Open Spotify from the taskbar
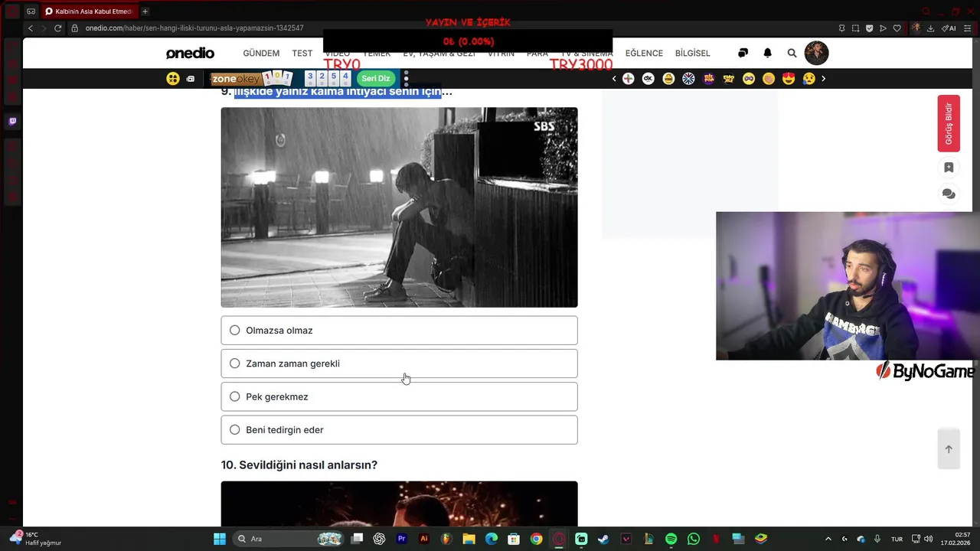Image resolution: width=980 pixels, height=551 pixels. pyautogui.click(x=671, y=539)
